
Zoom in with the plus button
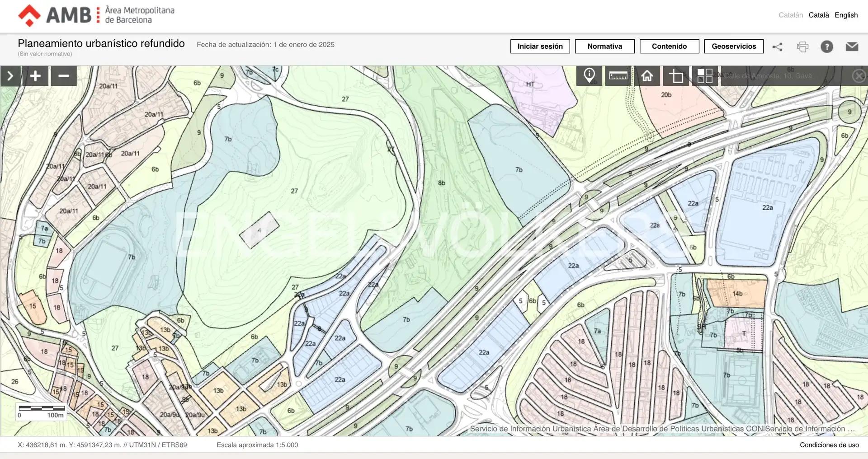35,76
